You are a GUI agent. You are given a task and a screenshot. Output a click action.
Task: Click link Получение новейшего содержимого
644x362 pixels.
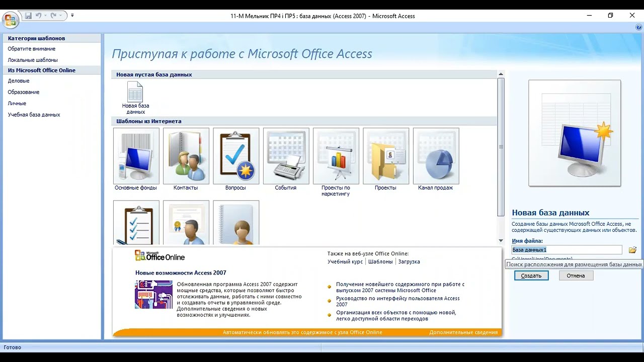[400, 287]
